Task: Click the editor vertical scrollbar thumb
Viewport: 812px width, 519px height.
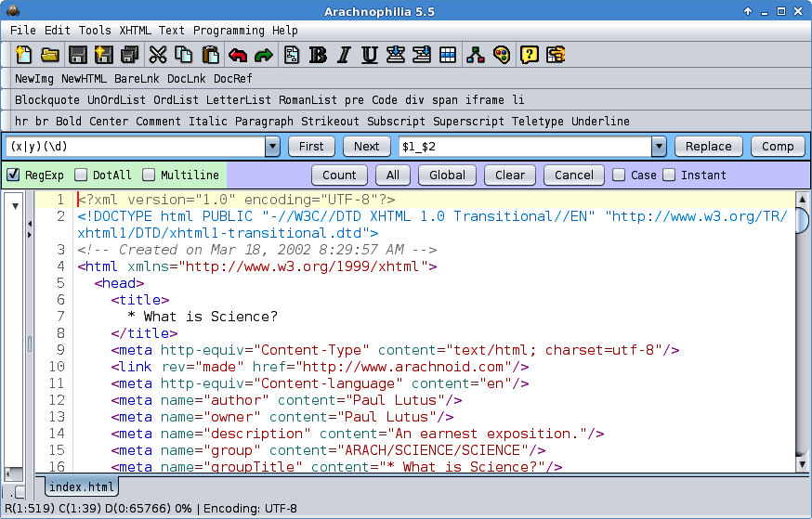Action: (x=802, y=220)
